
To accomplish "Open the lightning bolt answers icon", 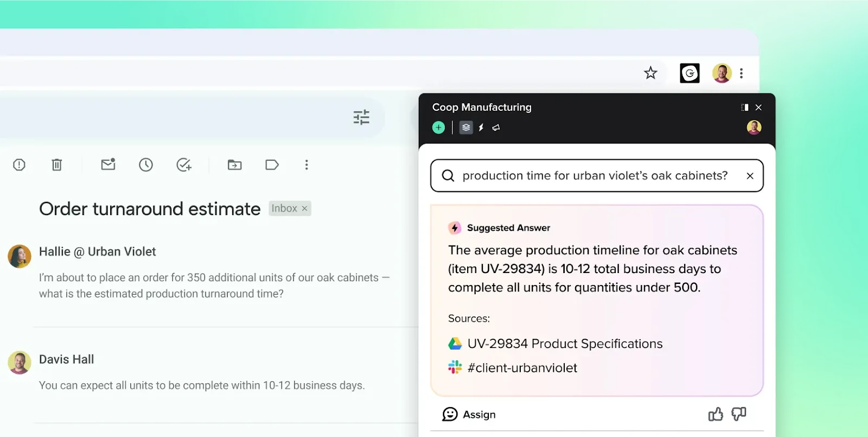I will (481, 128).
